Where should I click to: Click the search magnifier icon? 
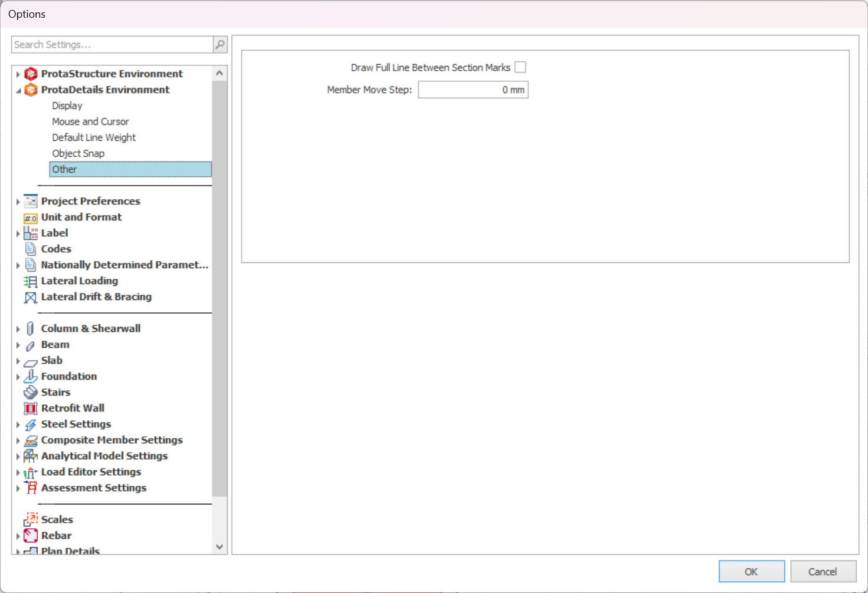(x=220, y=45)
